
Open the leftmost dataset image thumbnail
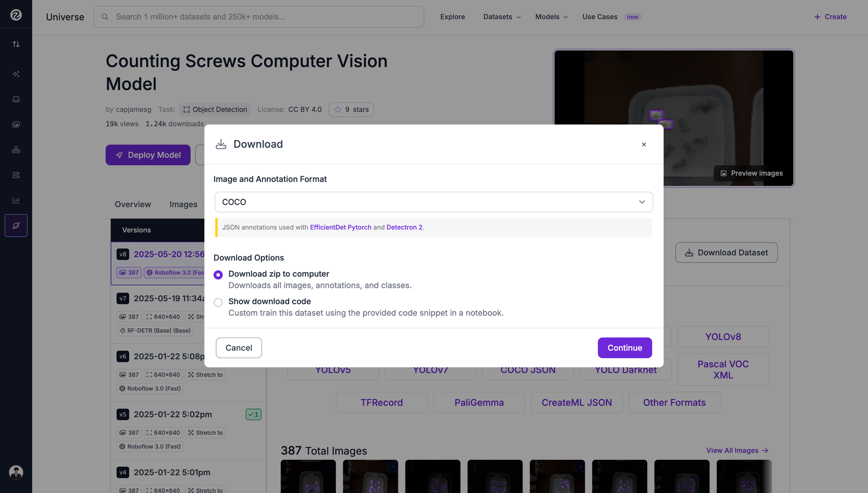click(x=308, y=476)
